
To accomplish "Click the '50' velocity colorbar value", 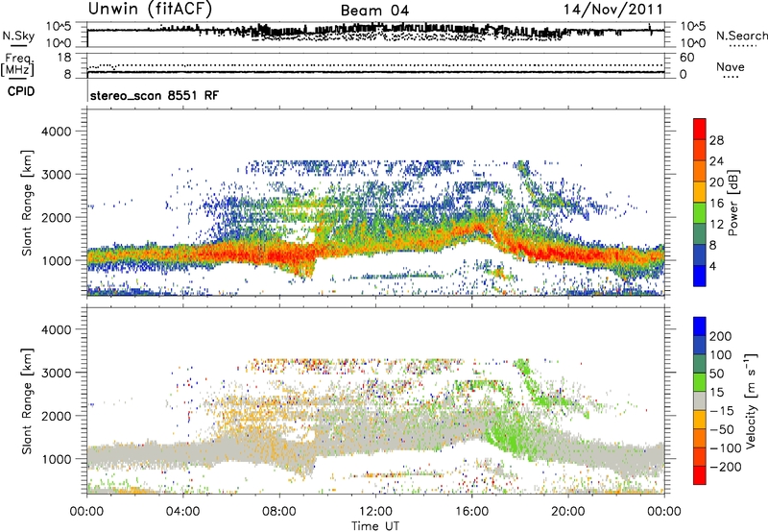I will click(716, 374).
